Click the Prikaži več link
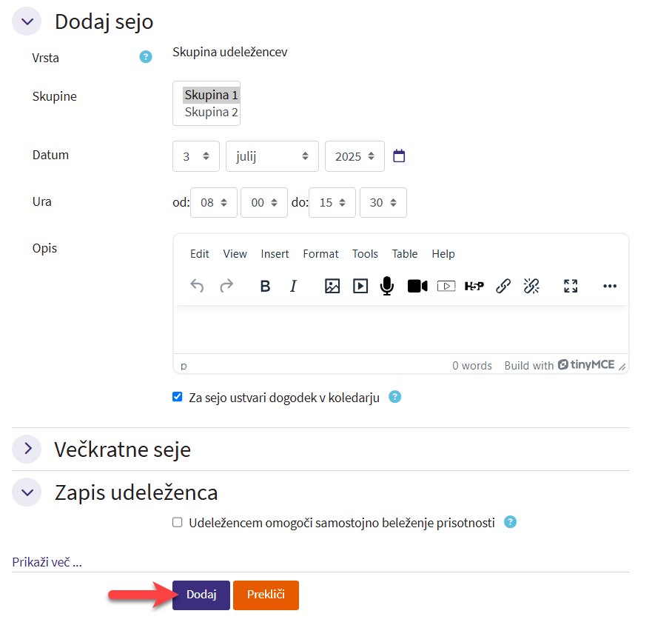Image resolution: width=672 pixels, height=625 pixels. tap(47, 562)
